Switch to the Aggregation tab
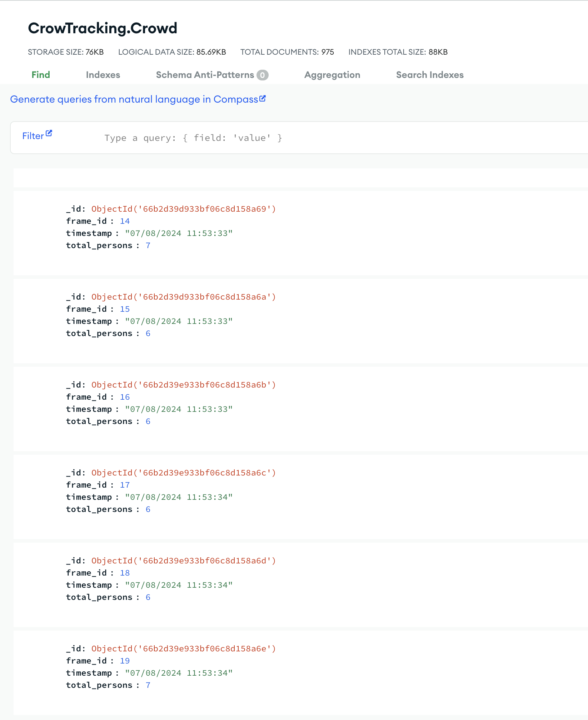This screenshot has width=588, height=720. click(x=332, y=75)
